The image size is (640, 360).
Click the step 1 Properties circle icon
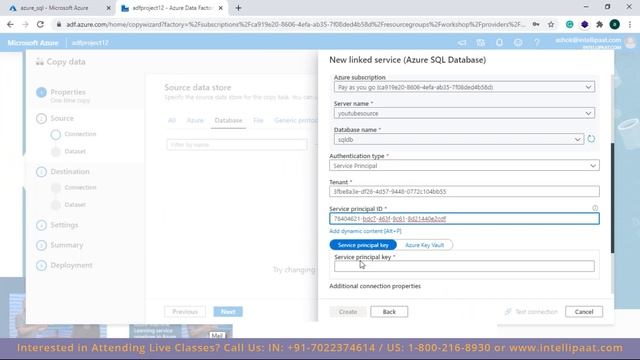click(x=41, y=93)
